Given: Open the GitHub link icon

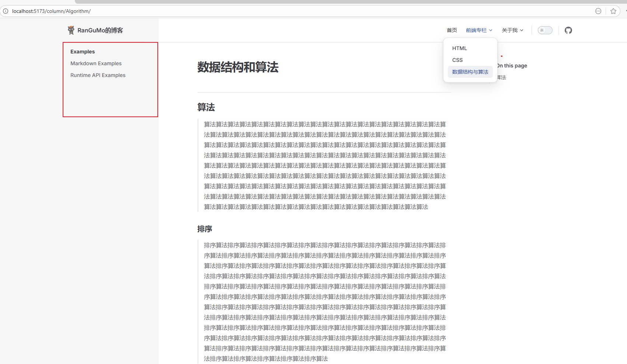Looking at the screenshot, I should 568,30.
